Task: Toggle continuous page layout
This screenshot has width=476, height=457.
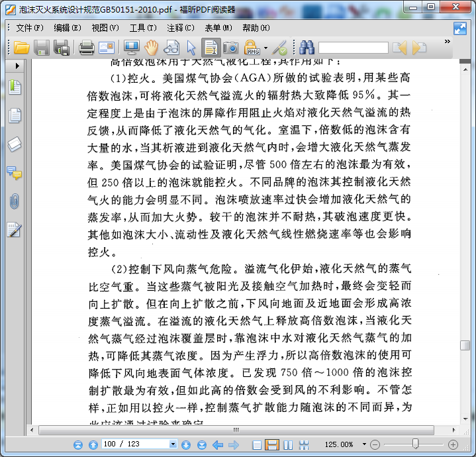Action: 272,445
